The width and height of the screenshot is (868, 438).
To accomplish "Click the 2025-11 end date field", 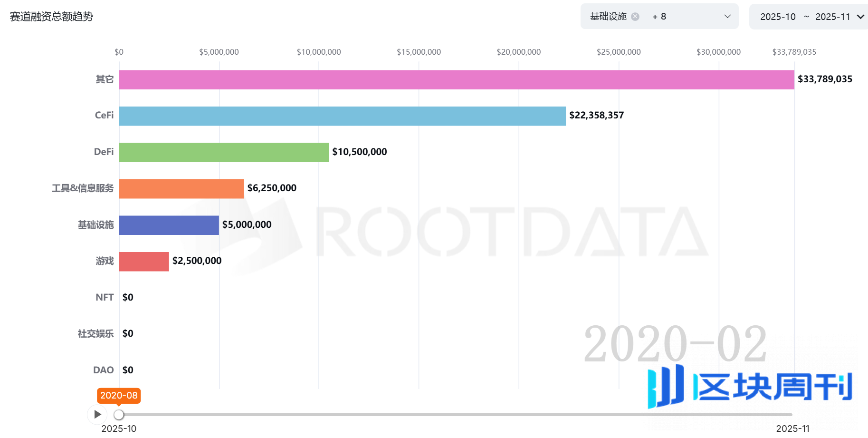I will click(832, 17).
